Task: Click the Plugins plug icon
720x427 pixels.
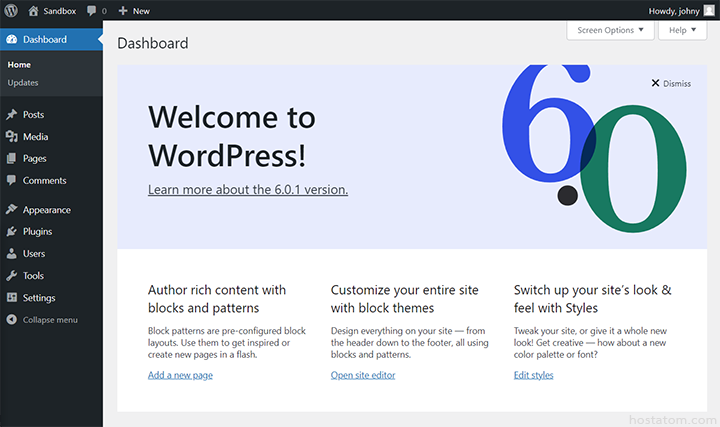Action: point(11,232)
